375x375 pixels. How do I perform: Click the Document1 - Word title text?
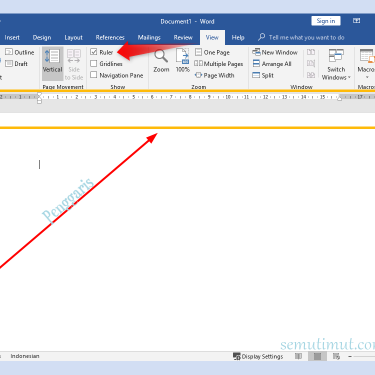tap(187, 21)
